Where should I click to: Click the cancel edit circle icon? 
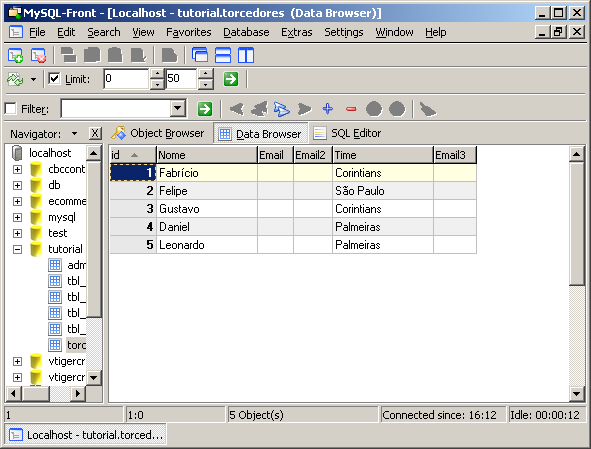click(x=397, y=109)
